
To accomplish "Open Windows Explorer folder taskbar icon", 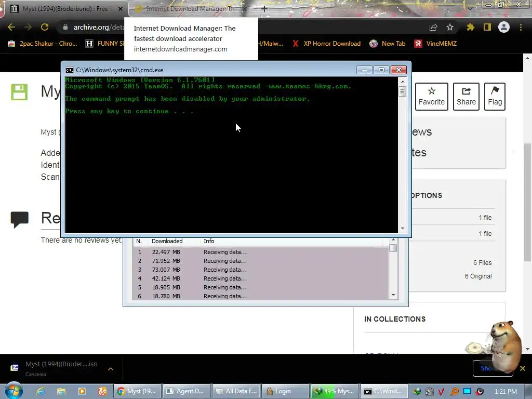I will pos(61,391).
